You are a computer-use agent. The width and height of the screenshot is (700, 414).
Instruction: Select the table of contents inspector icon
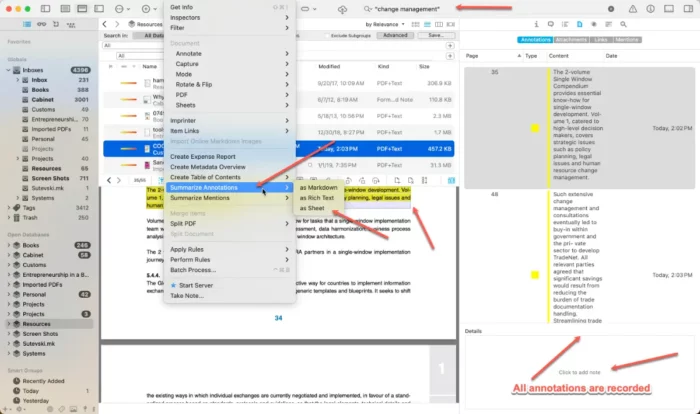pyautogui.click(x=565, y=24)
